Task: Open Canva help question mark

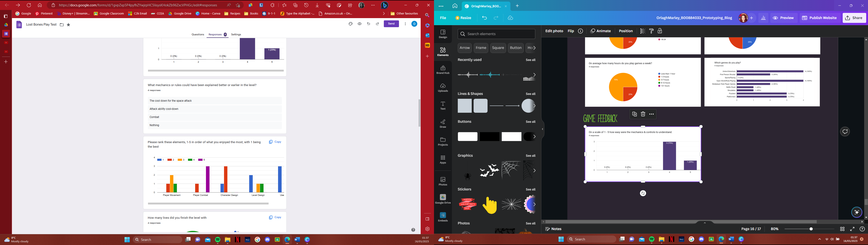Action: [862, 229]
